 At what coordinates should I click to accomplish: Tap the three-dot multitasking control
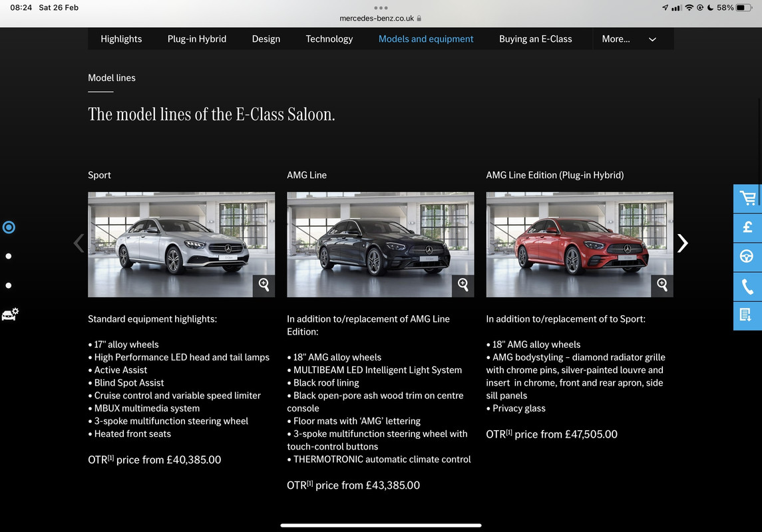coord(381,8)
